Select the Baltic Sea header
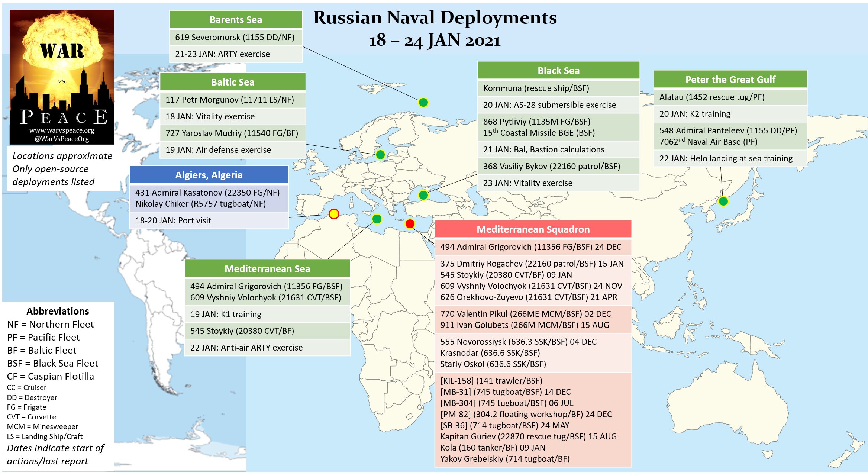This screenshot has height=474, width=868. [x=233, y=82]
